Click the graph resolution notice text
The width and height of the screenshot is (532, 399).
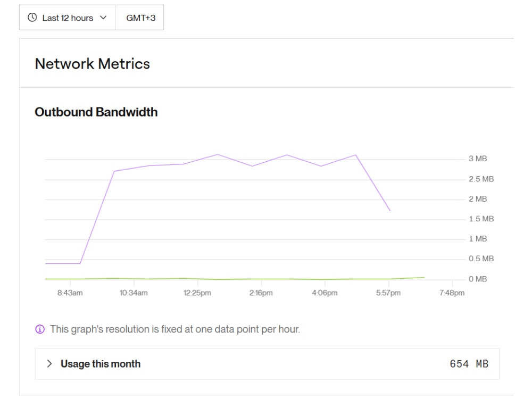(175, 329)
